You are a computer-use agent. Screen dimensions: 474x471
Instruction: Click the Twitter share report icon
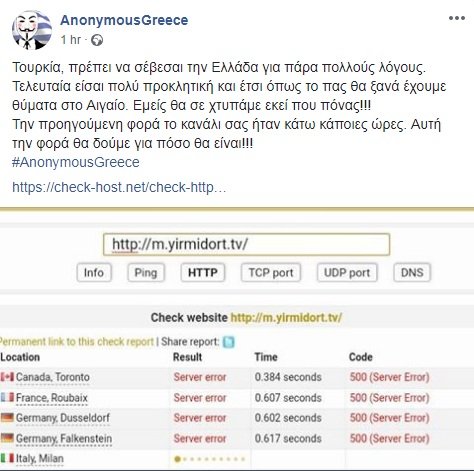click(x=229, y=342)
